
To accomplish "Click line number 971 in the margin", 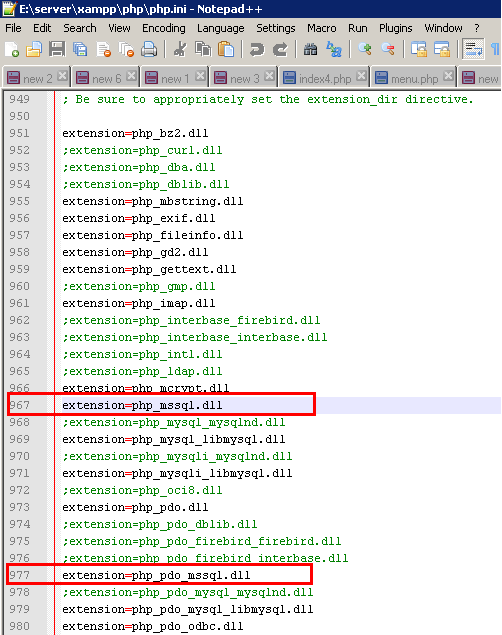I will 19,473.
